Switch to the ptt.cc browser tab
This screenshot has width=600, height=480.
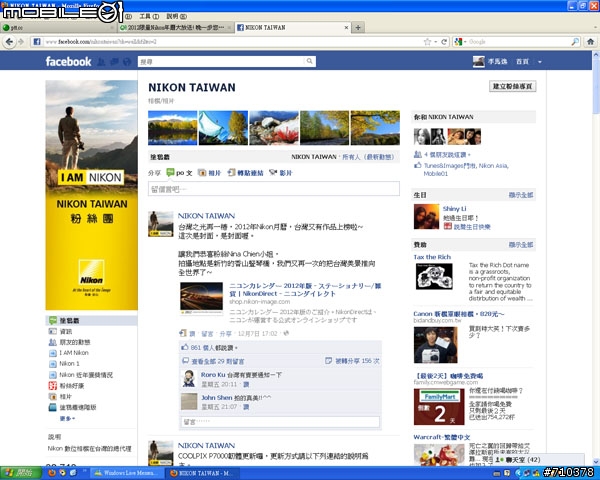[57, 28]
